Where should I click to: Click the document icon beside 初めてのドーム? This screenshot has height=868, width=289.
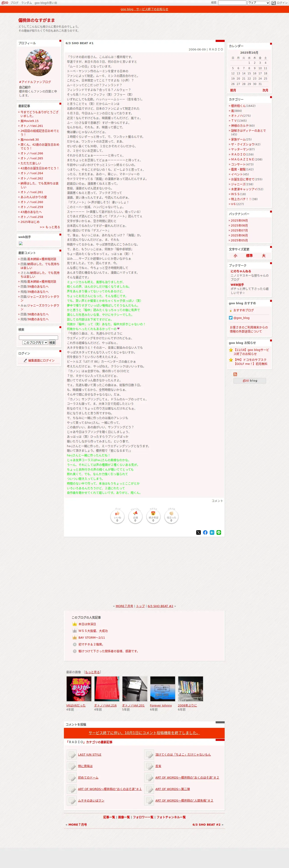[72, 777]
